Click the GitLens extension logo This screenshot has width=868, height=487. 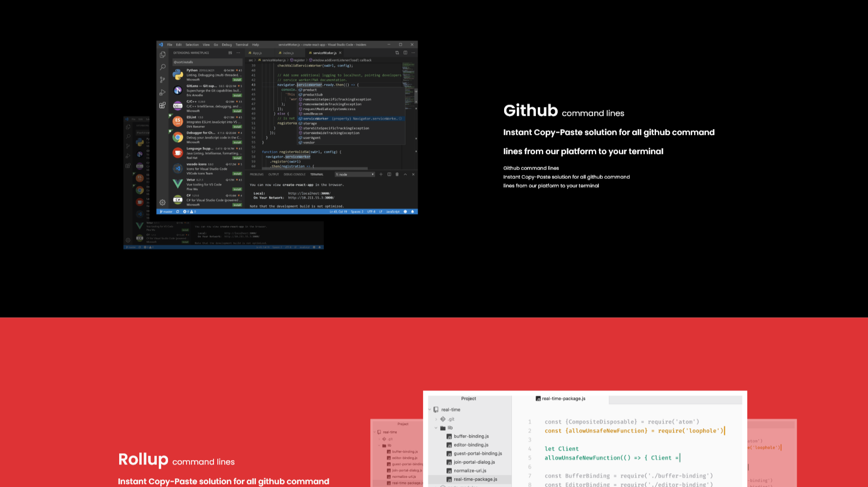click(178, 90)
